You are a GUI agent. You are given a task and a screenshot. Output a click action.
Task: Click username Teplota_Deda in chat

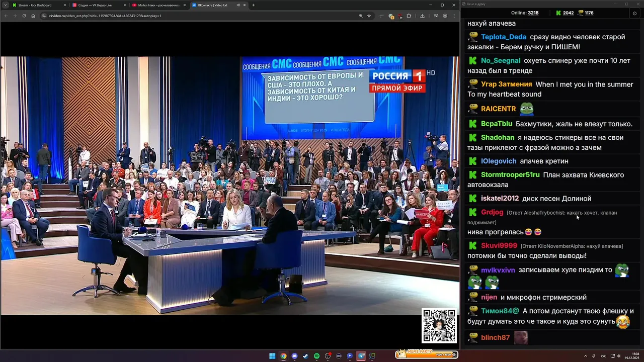pyautogui.click(x=504, y=37)
